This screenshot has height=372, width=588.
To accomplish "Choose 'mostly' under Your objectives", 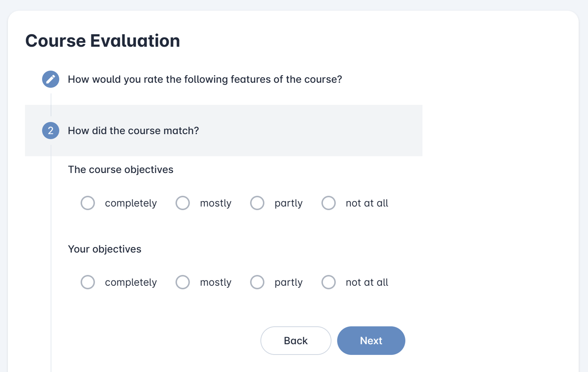I will (x=183, y=282).
